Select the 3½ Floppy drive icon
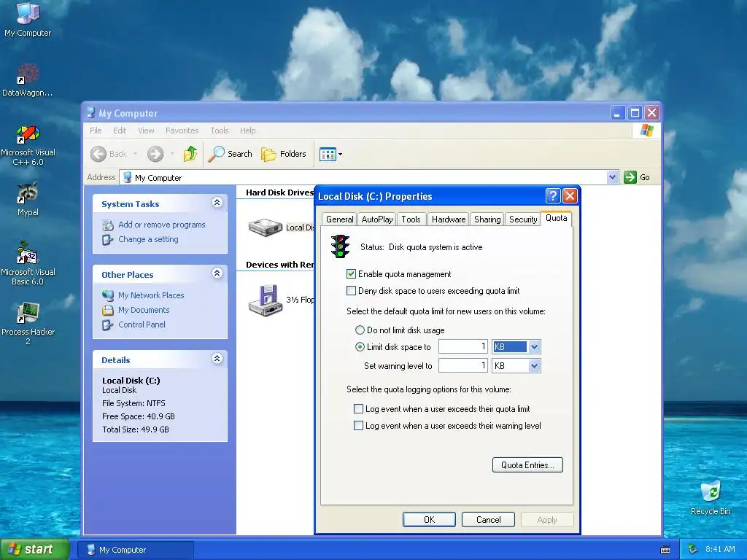The height and width of the screenshot is (560, 747). click(266, 300)
